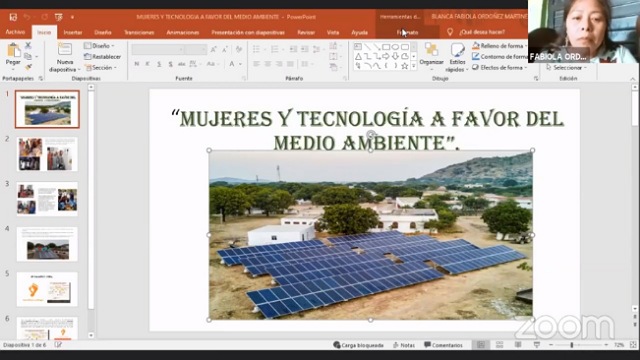Image resolution: width=640 pixels, height=360 pixels.
Task: Decrease font size with the smaller A icon
Action: (224, 49)
